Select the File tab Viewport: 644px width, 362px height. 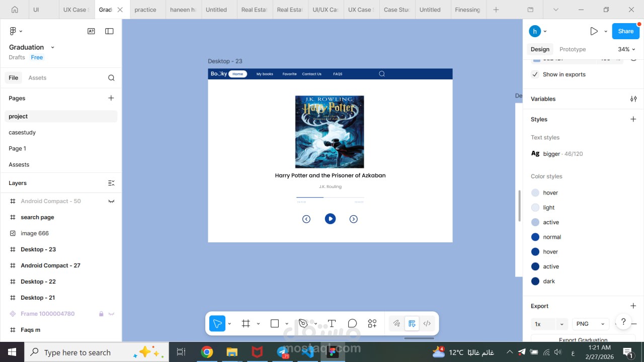[14, 78]
